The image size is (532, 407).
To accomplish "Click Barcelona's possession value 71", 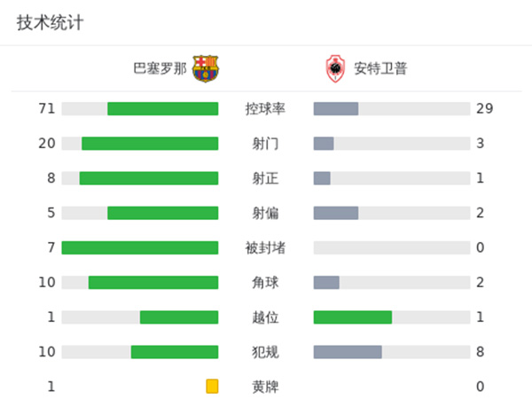I will (x=47, y=109).
